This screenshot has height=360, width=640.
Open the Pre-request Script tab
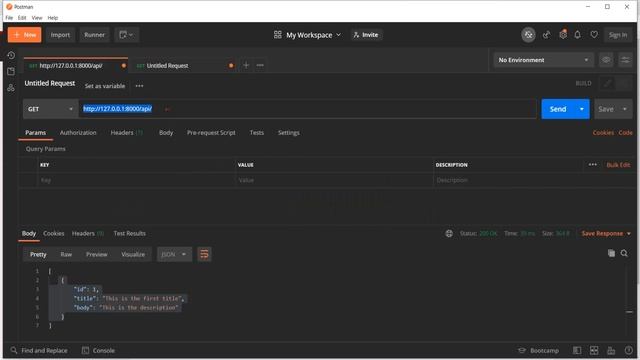211,133
